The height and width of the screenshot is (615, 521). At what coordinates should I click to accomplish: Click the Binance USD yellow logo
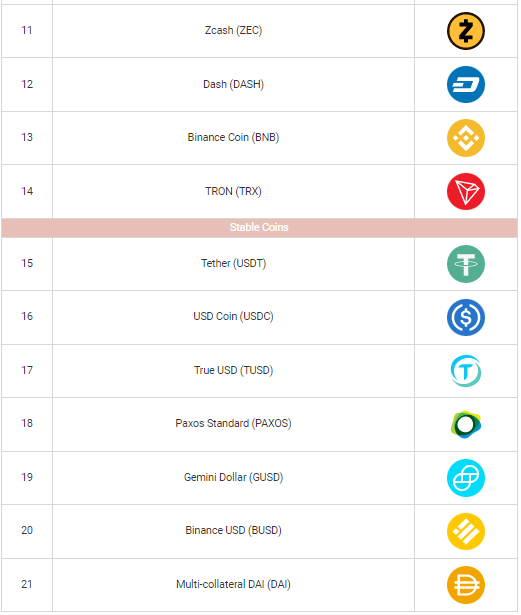tap(466, 531)
